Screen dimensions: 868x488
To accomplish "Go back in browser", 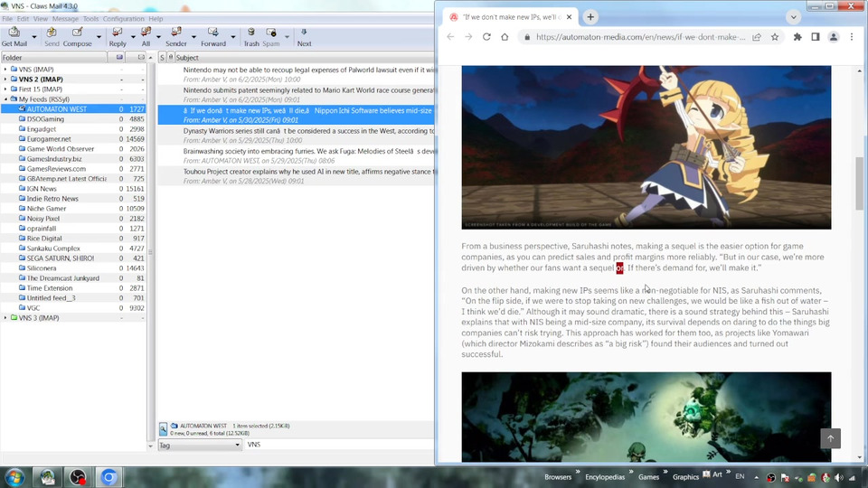I will [450, 37].
